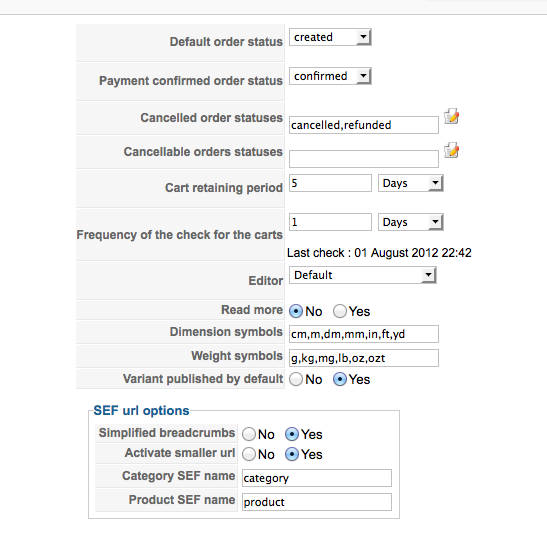Click the Weight symbols input field
547x541 pixels.
point(364,358)
